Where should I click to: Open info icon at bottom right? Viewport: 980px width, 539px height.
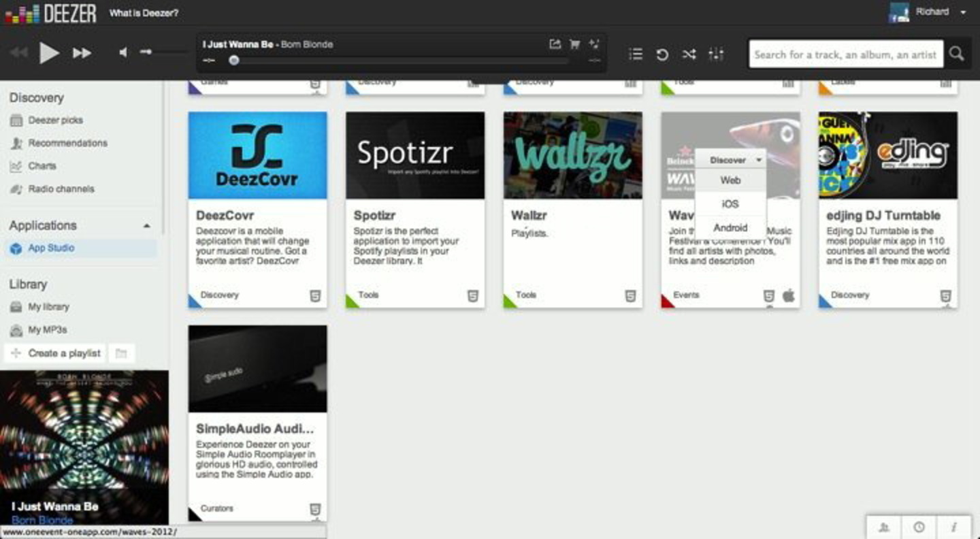[954, 527]
